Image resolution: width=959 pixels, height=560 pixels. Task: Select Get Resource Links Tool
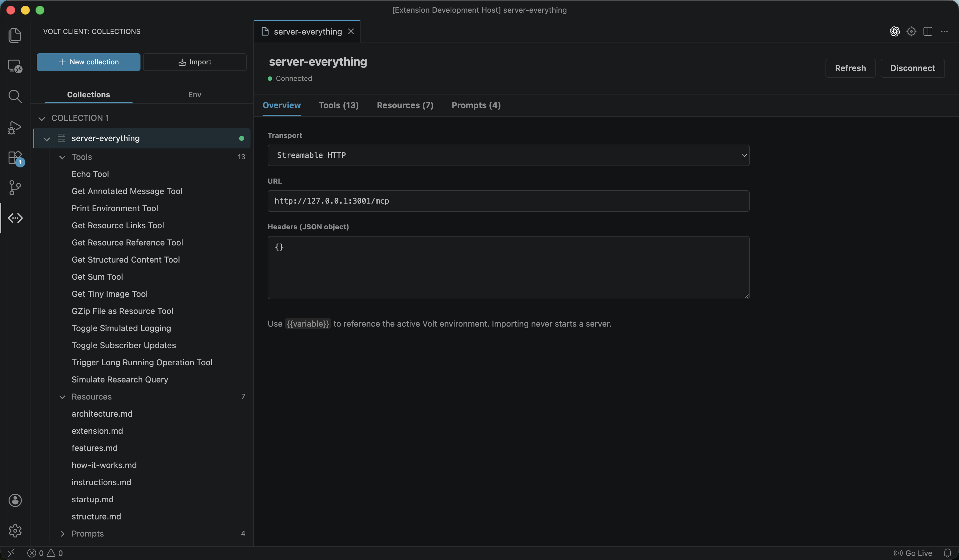point(118,225)
